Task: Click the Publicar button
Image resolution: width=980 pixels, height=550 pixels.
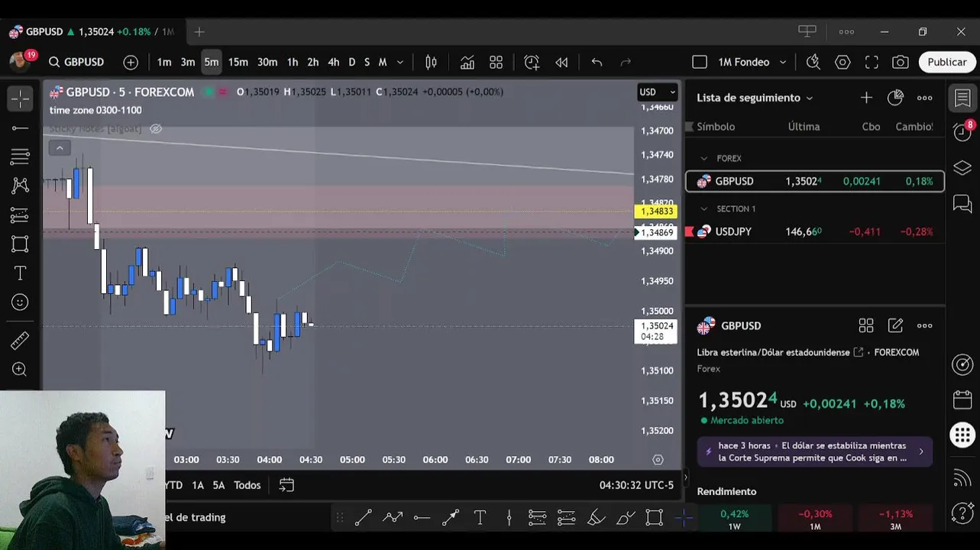Action: click(947, 62)
